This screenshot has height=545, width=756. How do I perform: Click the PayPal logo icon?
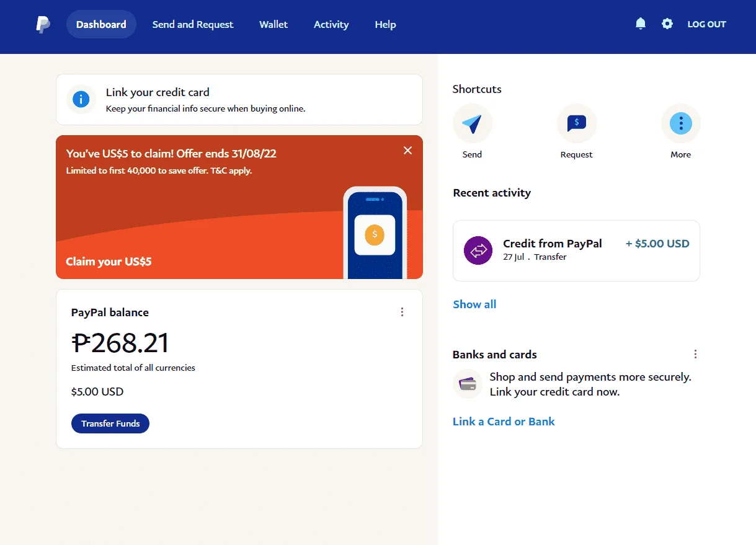pos(43,25)
